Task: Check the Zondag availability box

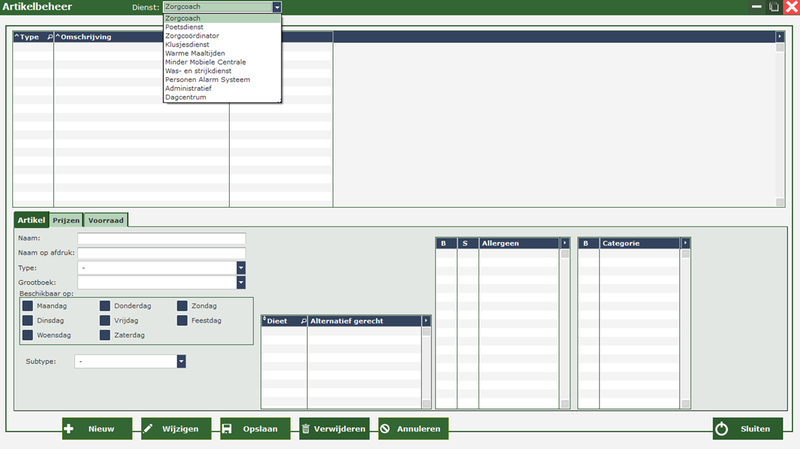Action: (182, 306)
